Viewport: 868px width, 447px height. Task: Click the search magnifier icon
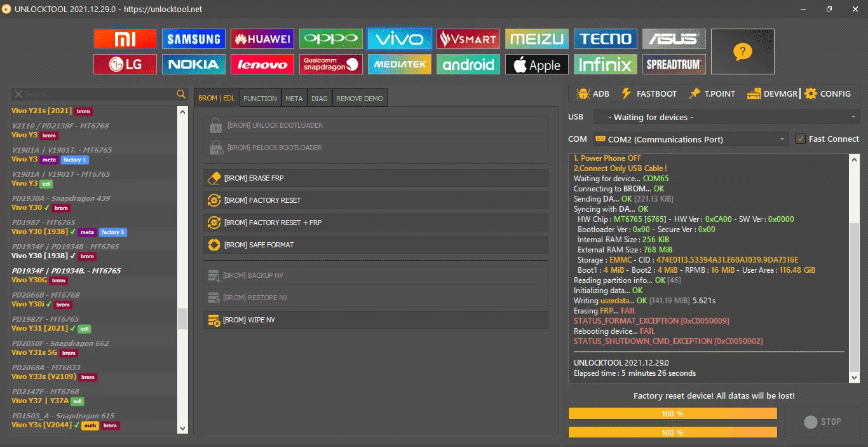(x=181, y=94)
